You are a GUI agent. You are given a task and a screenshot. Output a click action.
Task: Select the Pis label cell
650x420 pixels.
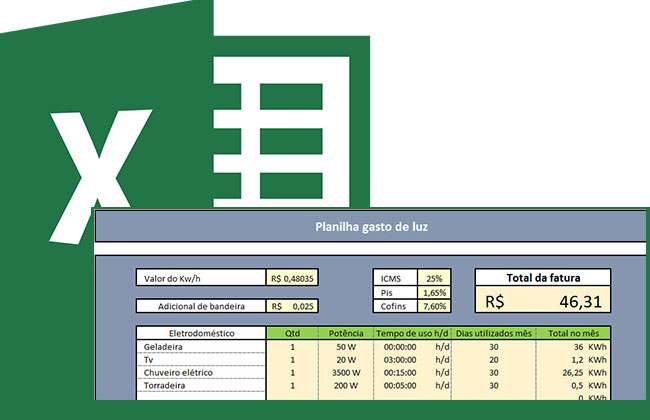pyautogui.click(x=395, y=293)
